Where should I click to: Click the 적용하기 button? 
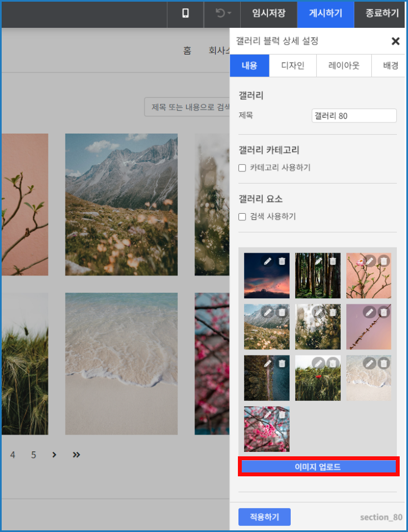[x=265, y=517]
